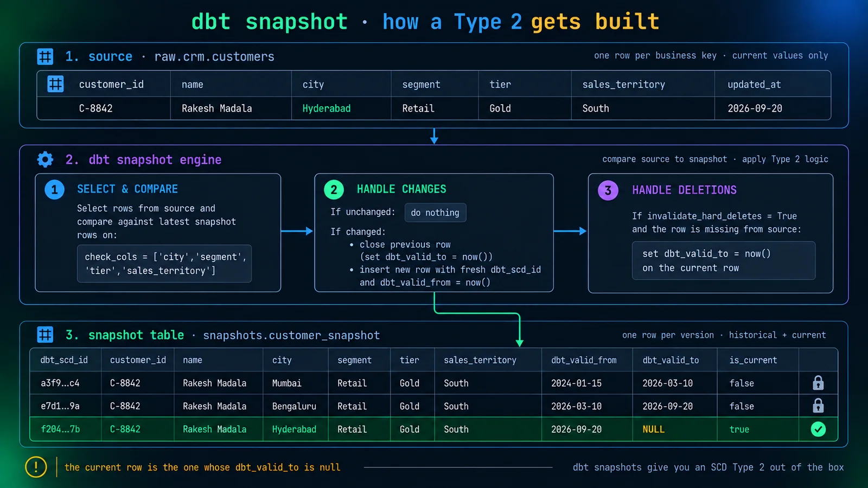Click the yellow exclamation warning icon
The height and width of the screenshot is (488, 868).
(36, 467)
